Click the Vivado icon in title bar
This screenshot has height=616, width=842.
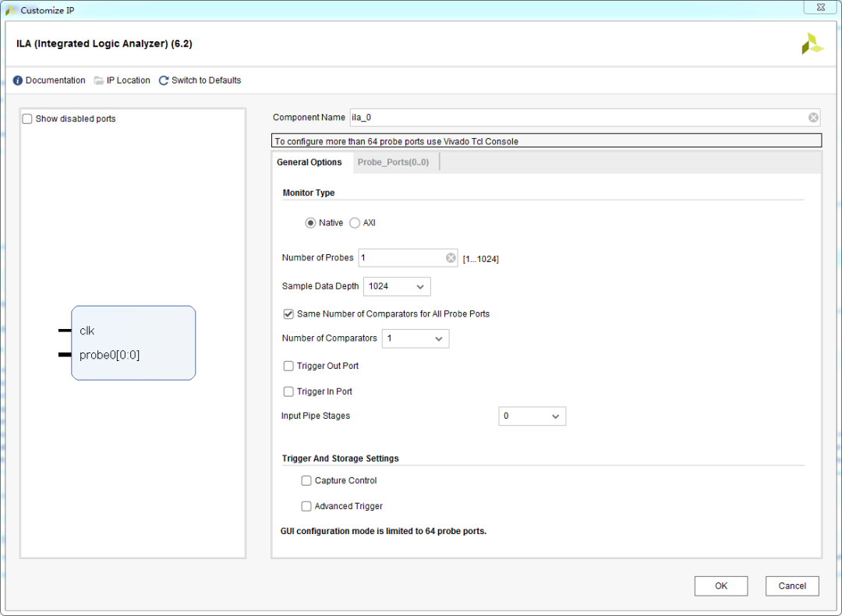pos(10,9)
